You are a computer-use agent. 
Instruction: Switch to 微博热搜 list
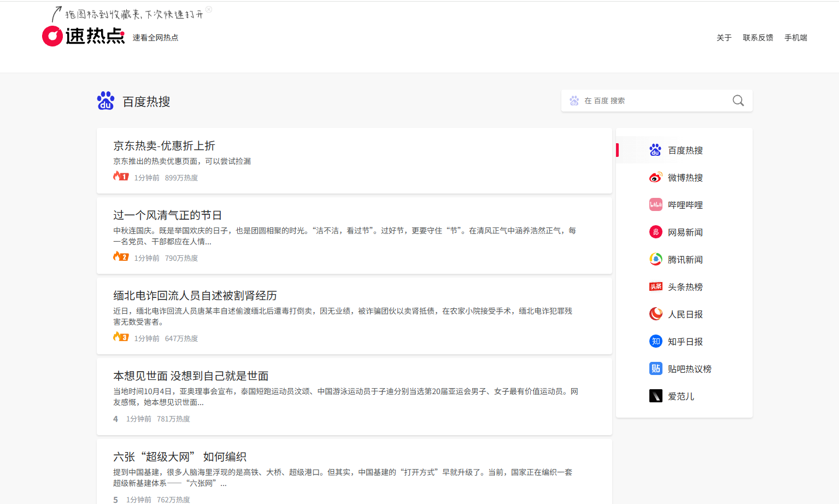click(x=684, y=177)
